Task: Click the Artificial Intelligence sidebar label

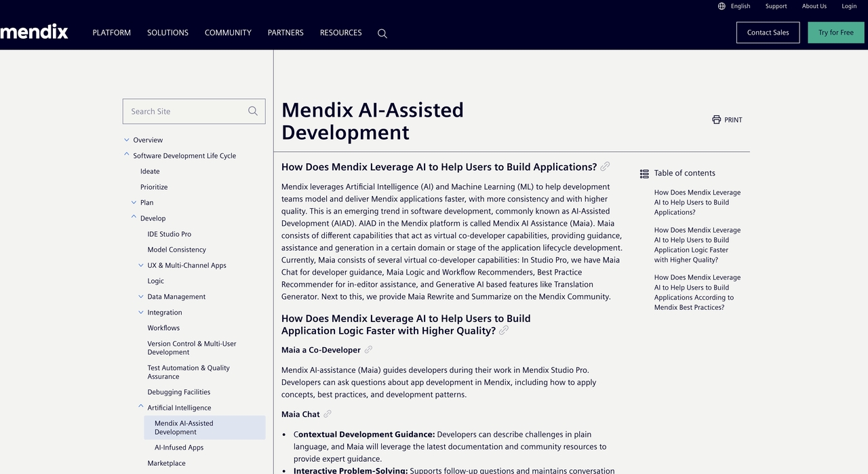Action: 179,408
